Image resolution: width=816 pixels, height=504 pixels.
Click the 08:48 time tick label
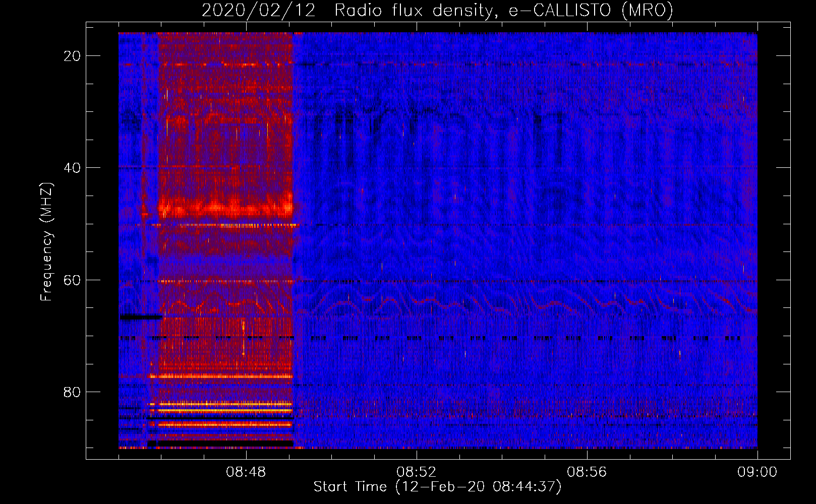pyautogui.click(x=246, y=472)
